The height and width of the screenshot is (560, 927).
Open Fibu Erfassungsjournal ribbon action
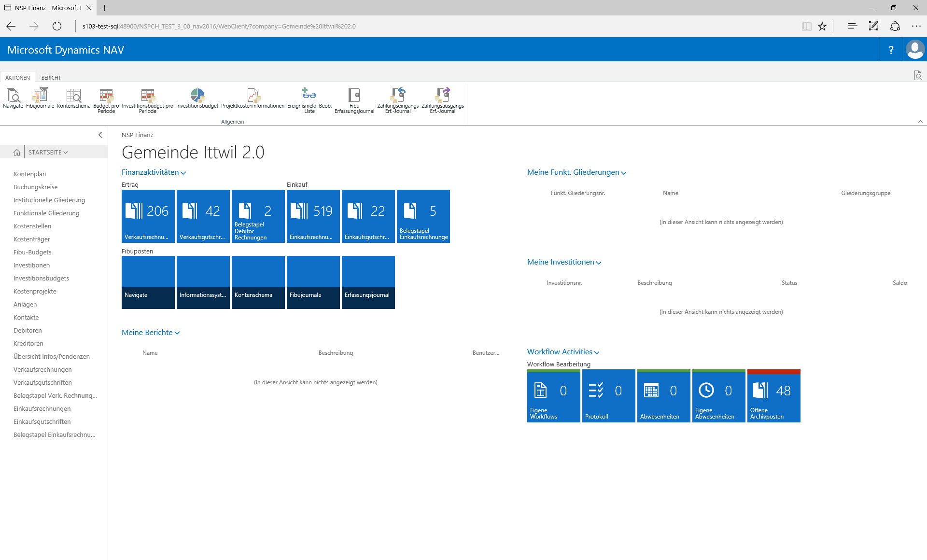(354, 101)
